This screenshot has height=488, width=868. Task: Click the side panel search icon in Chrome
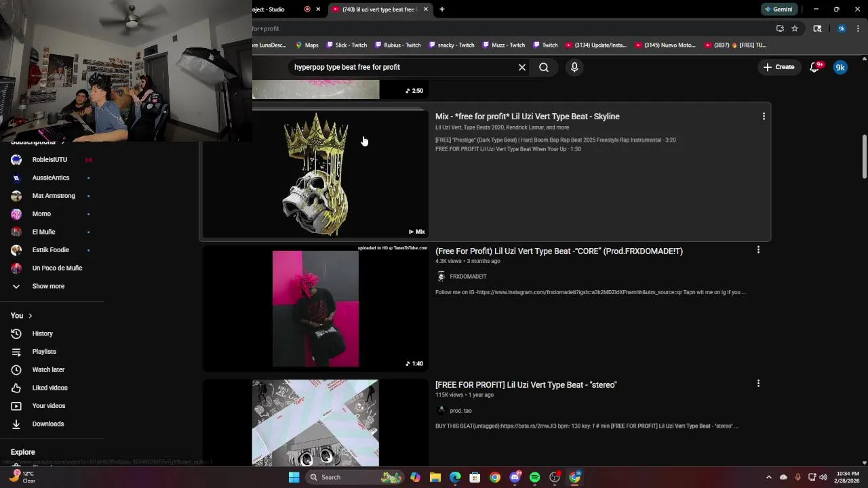click(x=817, y=28)
